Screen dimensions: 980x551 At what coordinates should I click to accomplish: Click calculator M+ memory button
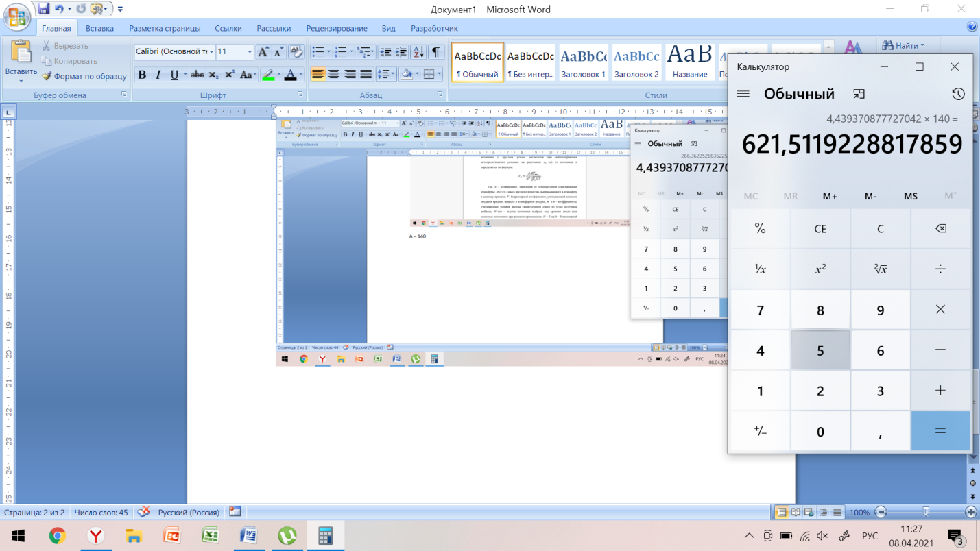click(x=830, y=196)
